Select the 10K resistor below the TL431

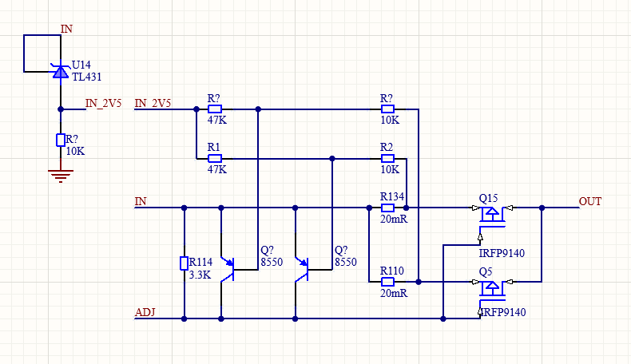[x=61, y=140]
